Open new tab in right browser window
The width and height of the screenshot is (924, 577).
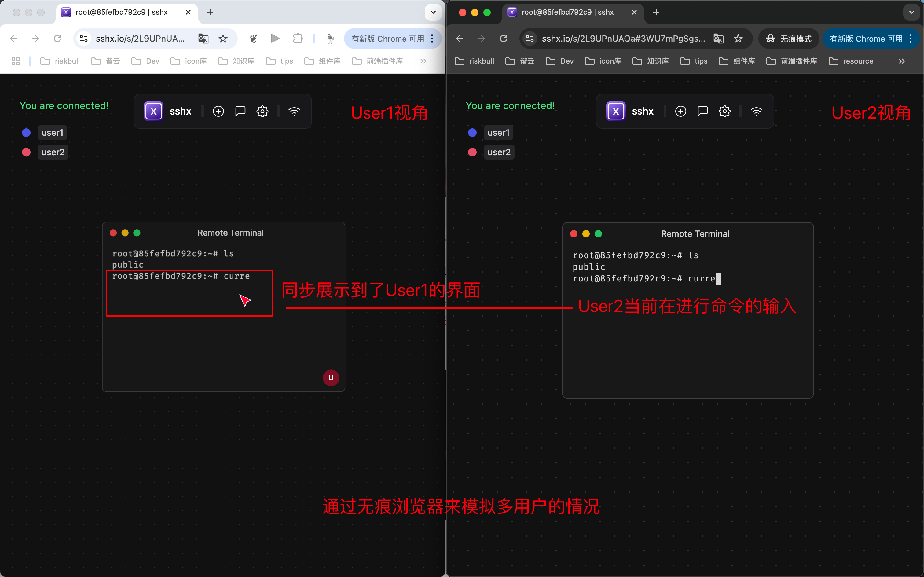click(x=656, y=12)
